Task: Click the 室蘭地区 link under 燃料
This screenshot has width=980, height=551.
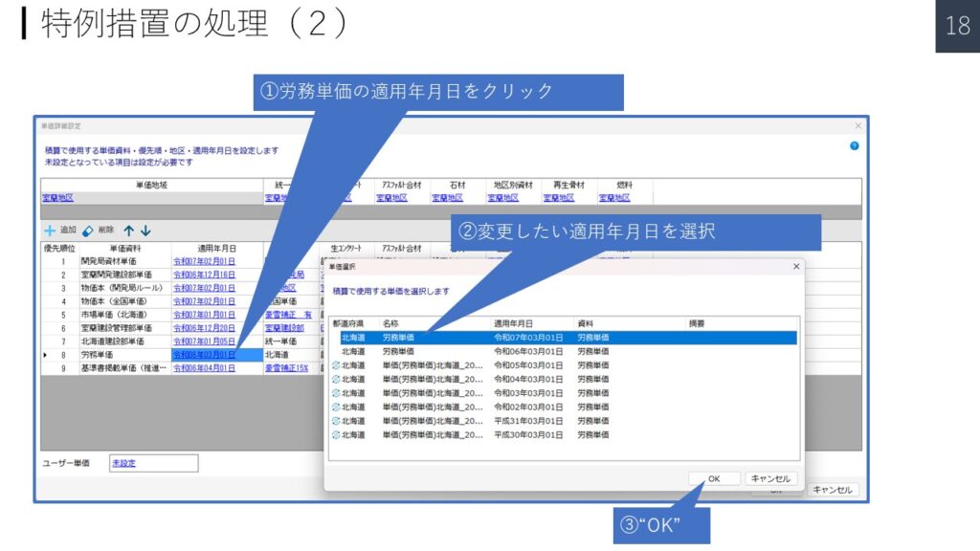Action: pyautogui.click(x=614, y=198)
